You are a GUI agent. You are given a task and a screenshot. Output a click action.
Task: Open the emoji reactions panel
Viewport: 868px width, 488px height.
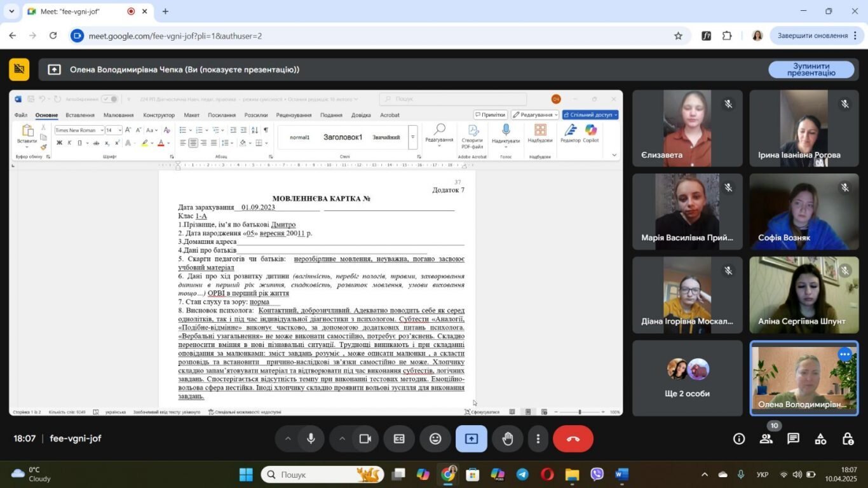[x=435, y=438]
